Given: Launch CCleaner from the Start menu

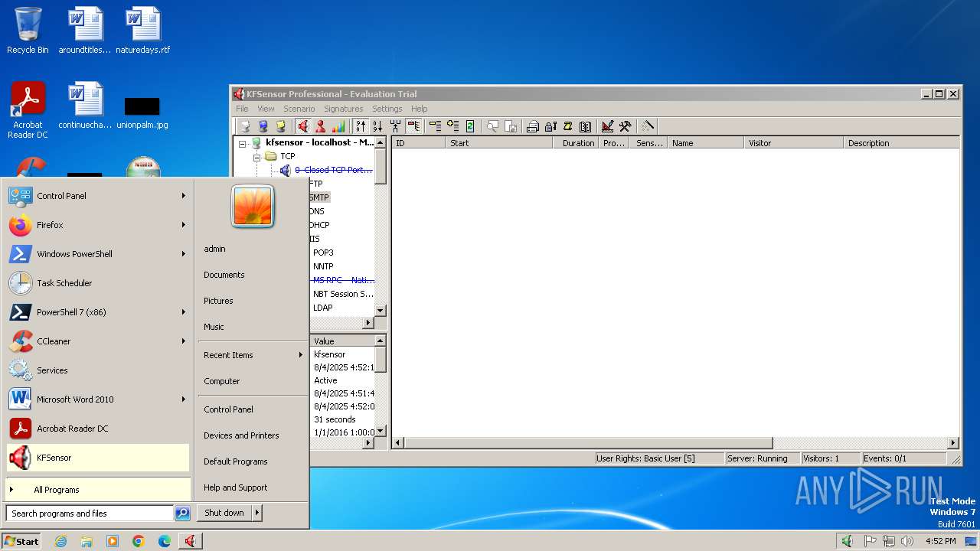Looking at the screenshot, I should (x=97, y=341).
